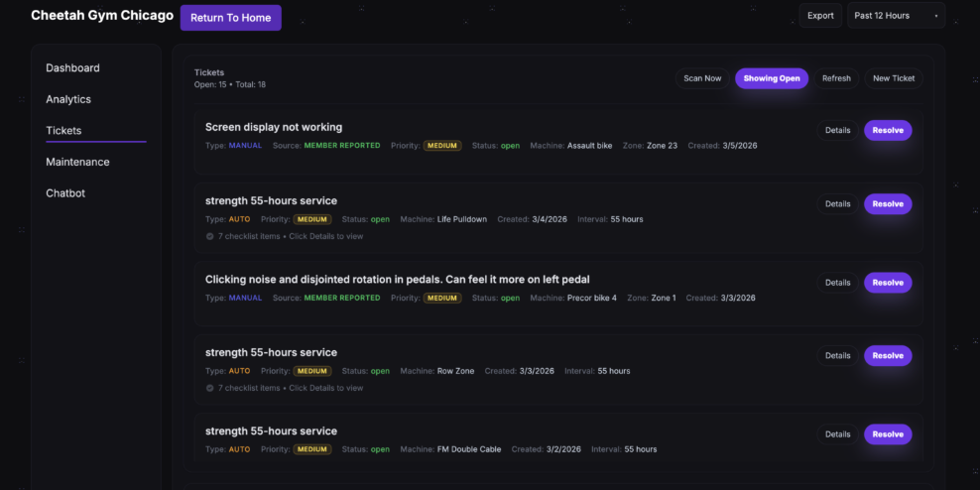Click the FM Double Cable machine name
The image size is (980, 490).
click(x=469, y=449)
